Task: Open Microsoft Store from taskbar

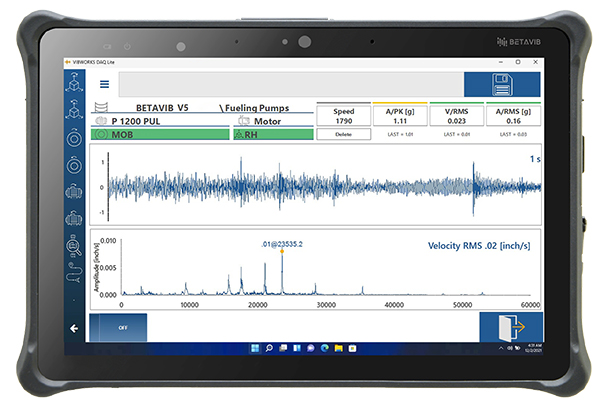Action: tap(352, 348)
